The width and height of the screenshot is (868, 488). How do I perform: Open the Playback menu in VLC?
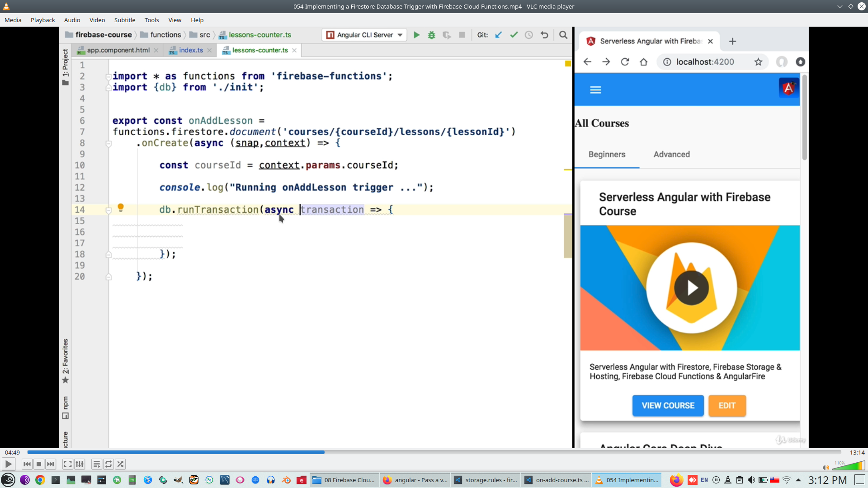click(42, 20)
